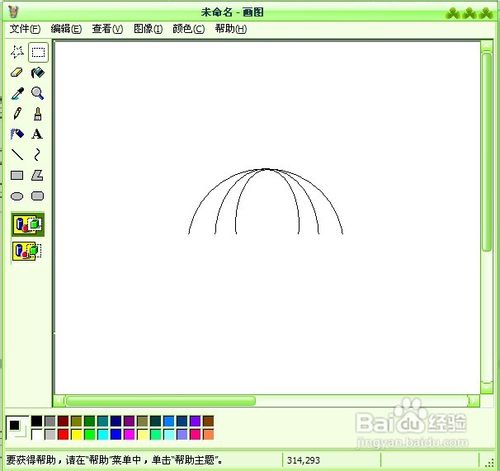This screenshot has height=471, width=500.
Task: Choose the Ellipse tool
Action: (x=17, y=196)
